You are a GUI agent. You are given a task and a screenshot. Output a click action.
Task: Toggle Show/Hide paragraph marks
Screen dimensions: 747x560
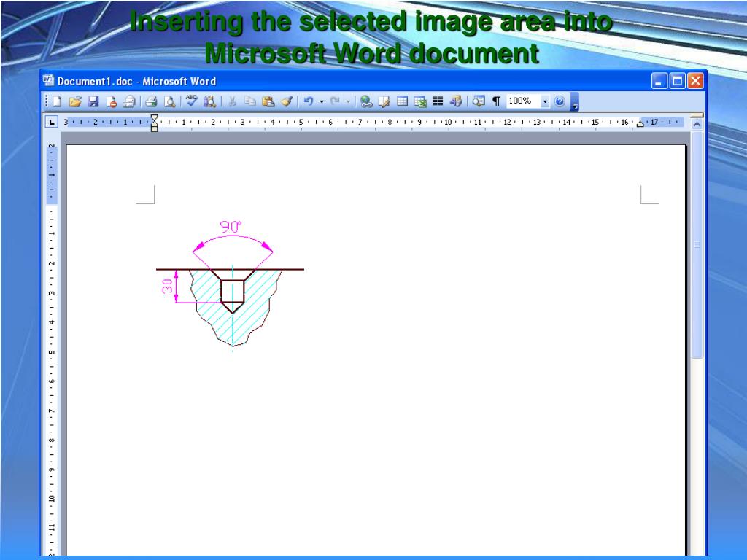[496, 101]
